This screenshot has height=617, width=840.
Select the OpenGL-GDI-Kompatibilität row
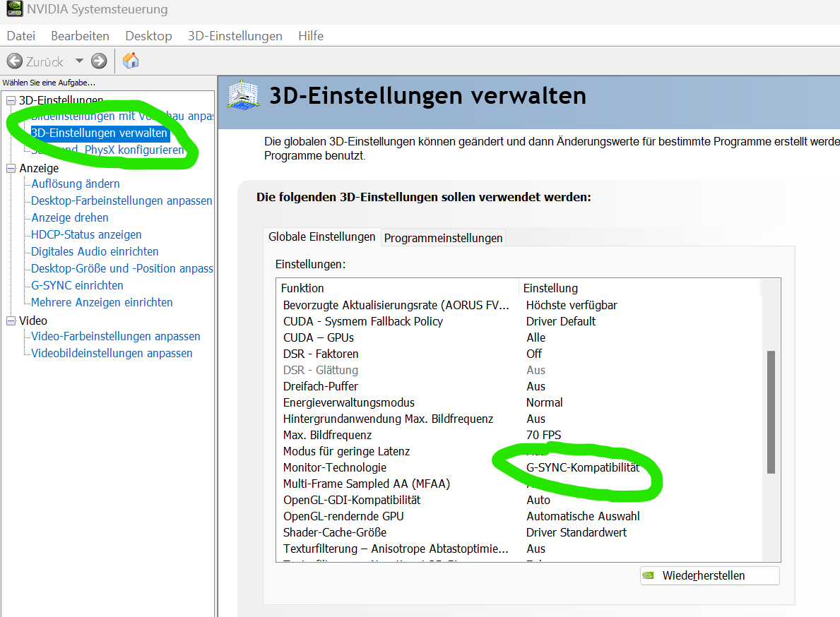pyautogui.click(x=519, y=500)
